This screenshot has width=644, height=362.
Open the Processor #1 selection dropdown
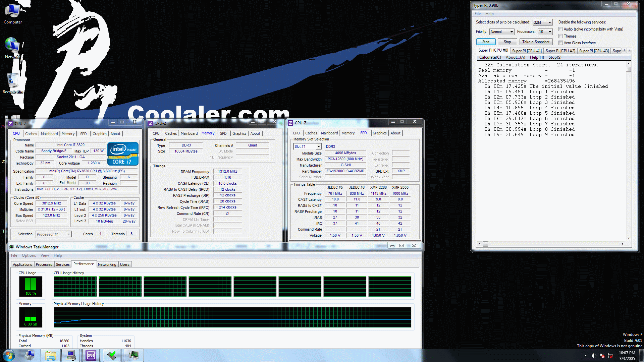pos(54,234)
